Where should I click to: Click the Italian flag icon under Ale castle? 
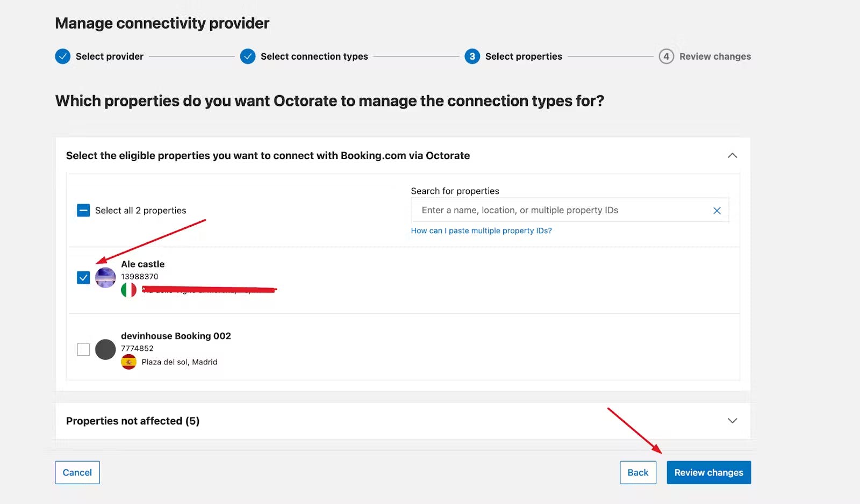128,290
